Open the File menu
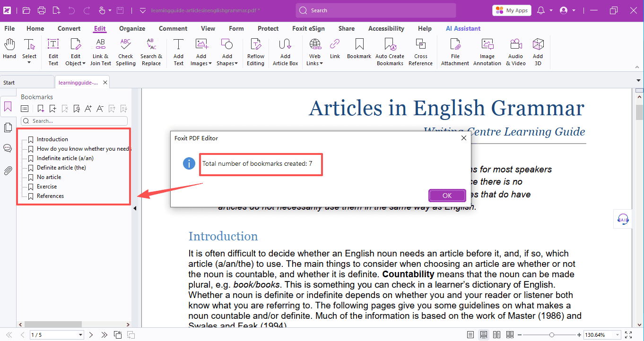The image size is (644, 341). [9, 28]
